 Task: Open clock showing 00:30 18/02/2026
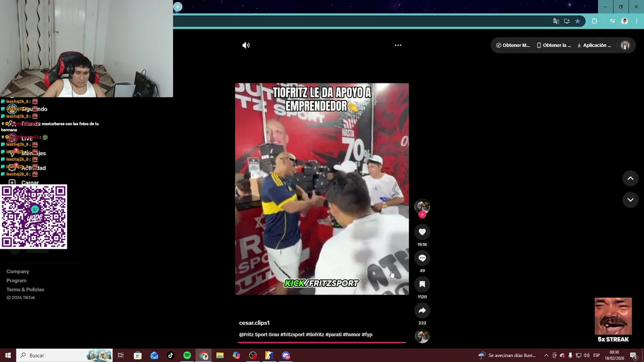pyautogui.click(x=614, y=355)
